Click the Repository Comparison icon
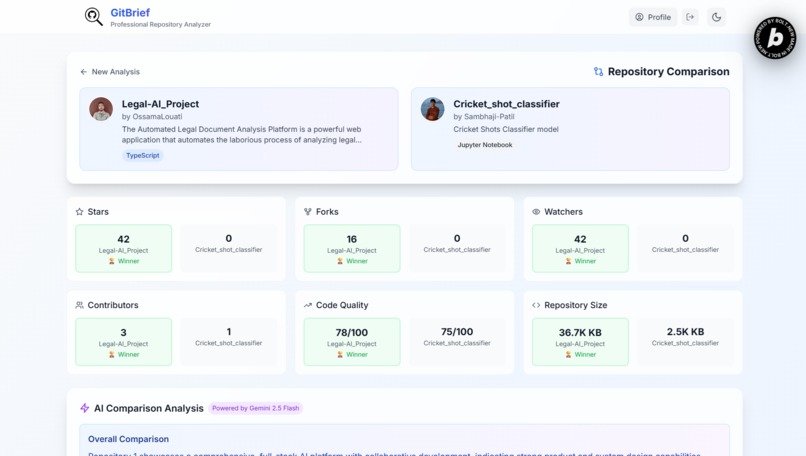Image resolution: width=806 pixels, height=456 pixels. [x=598, y=71]
